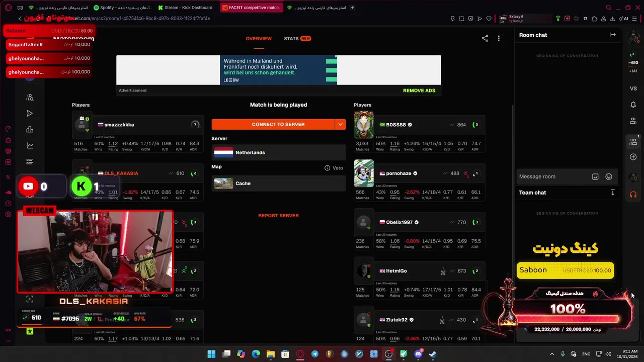Open Telegram from the taskbar

315,354
